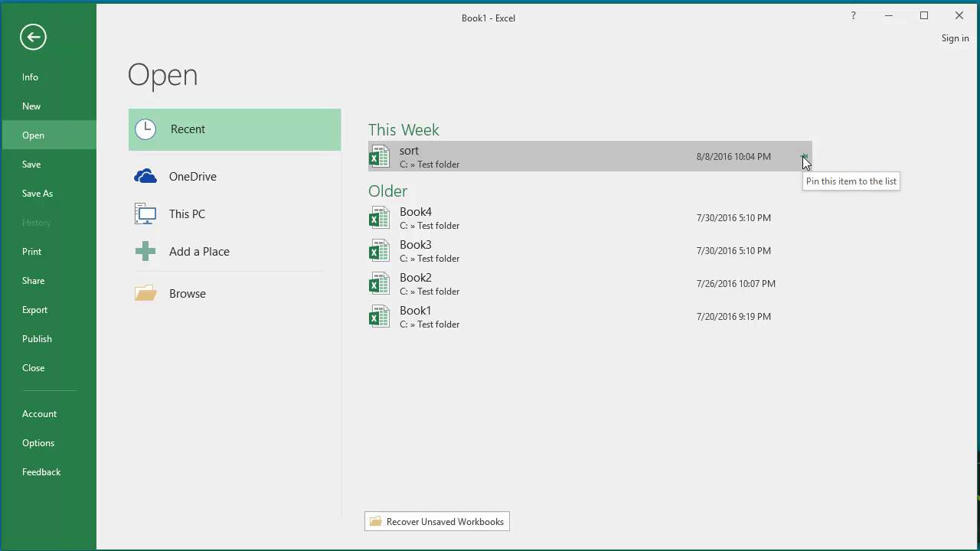Open the Options dialog
980x551 pixels.
pyautogui.click(x=38, y=442)
